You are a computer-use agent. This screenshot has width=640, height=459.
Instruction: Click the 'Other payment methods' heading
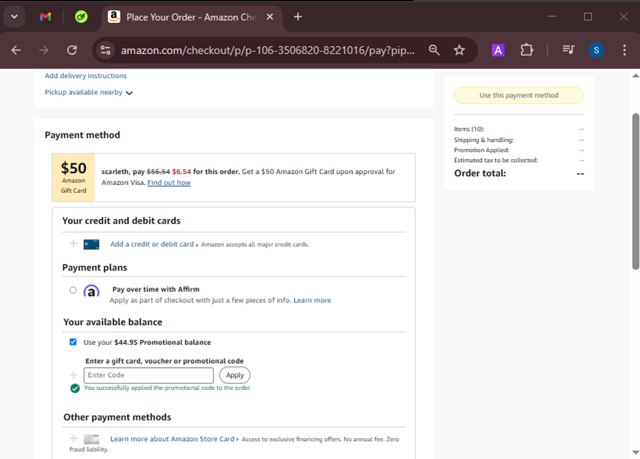point(117,417)
